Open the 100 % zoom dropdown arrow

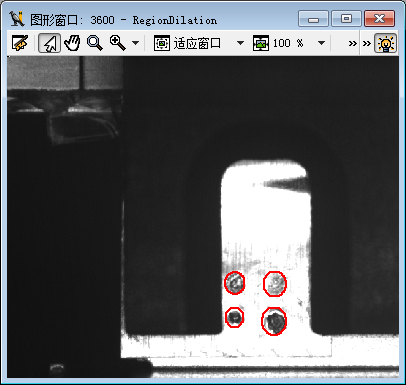click(x=321, y=43)
